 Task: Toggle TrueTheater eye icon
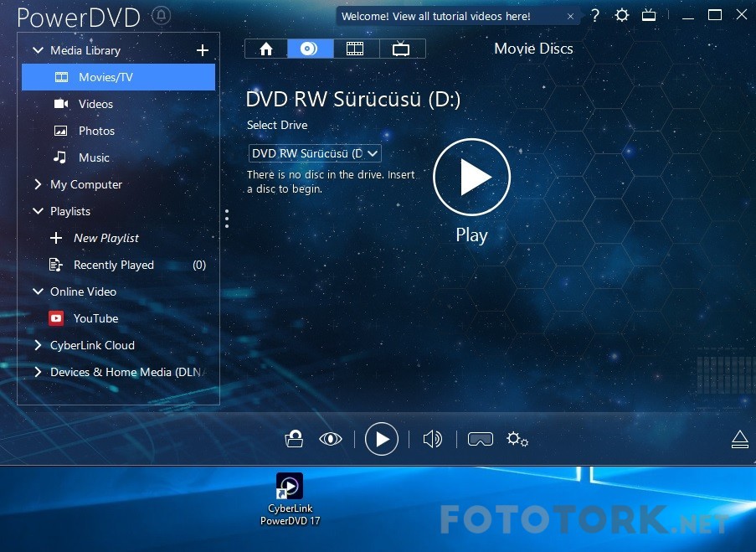[331, 439]
